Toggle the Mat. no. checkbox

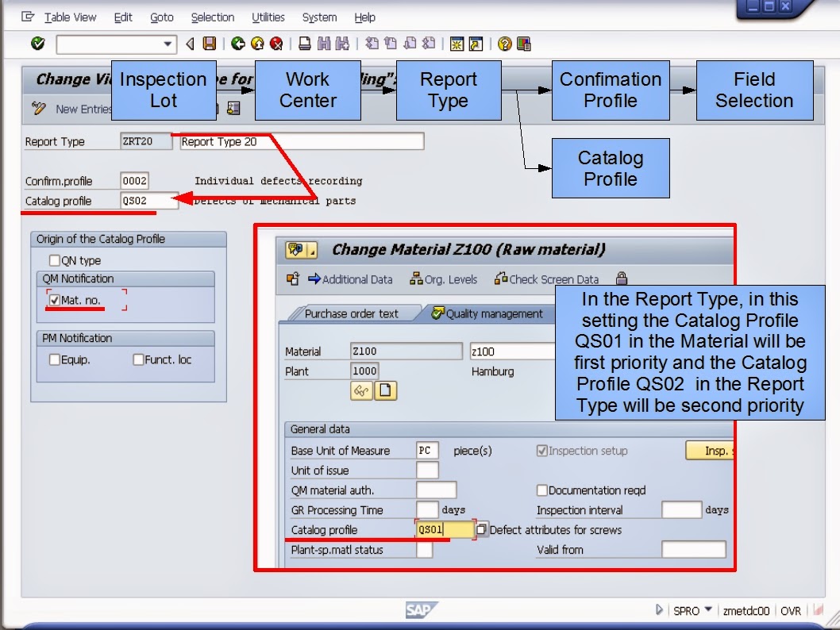54,300
